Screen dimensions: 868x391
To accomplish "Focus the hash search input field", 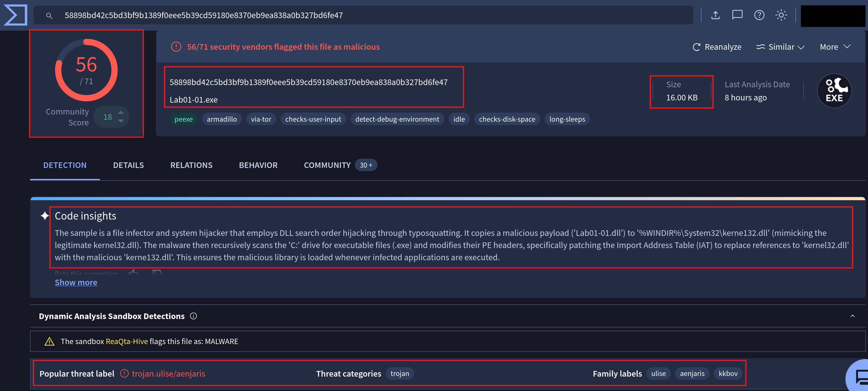I will coord(363,15).
